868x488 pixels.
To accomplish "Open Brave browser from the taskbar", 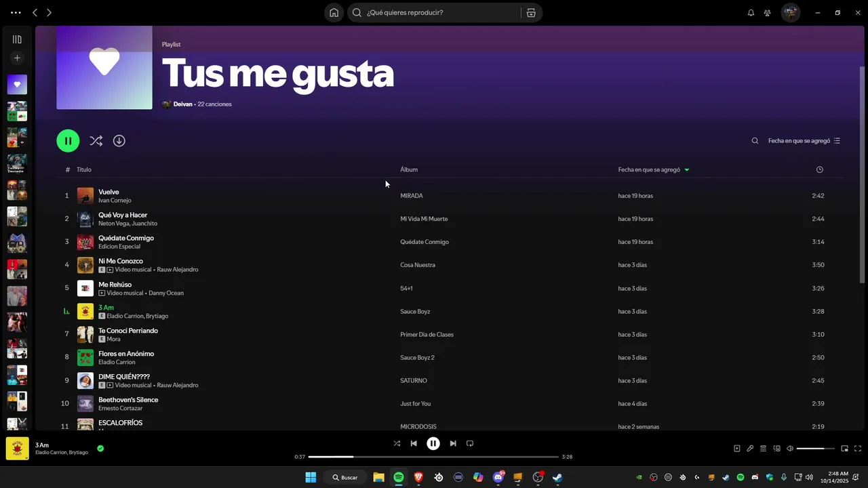I will 418,477.
